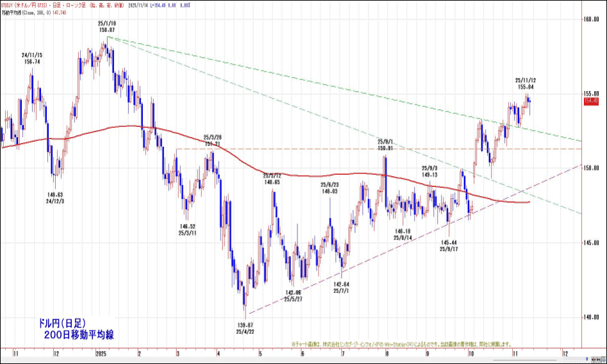Click the 25/8/1 150.91 spike label
This screenshot has height=364, width=607.
386,145
